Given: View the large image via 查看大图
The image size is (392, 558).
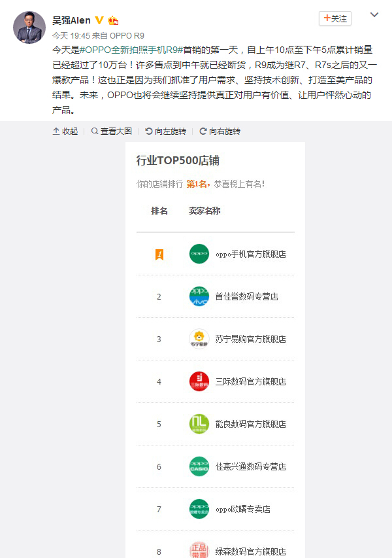Looking at the screenshot, I should coord(112,131).
